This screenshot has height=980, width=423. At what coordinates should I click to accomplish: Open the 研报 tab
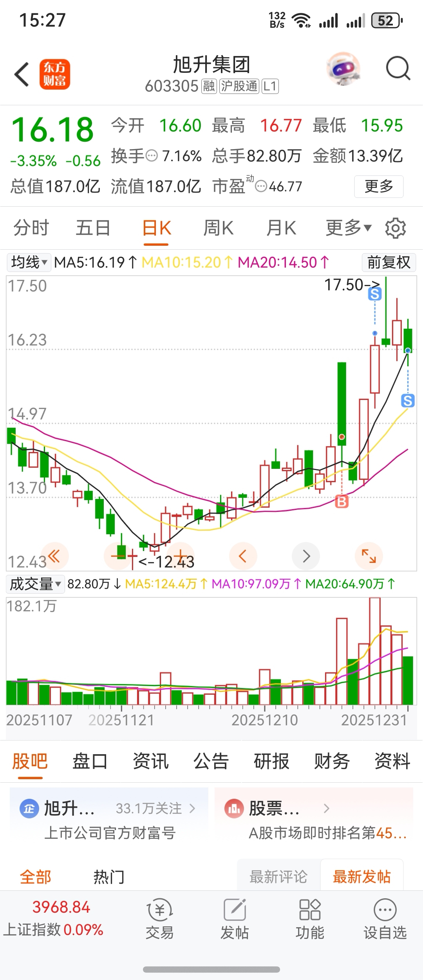pyautogui.click(x=271, y=761)
